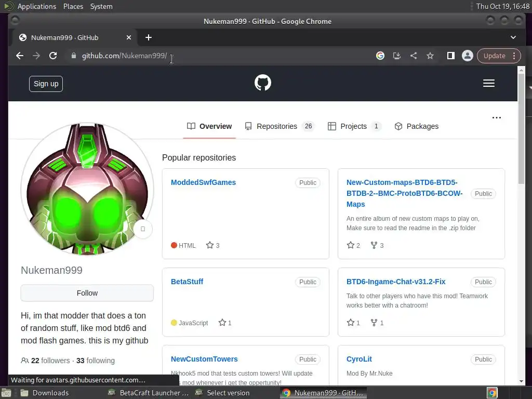Image resolution: width=532 pixels, height=399 pixels.
Task: Switch to the Repositories tab
Action: tap(280, 126)
